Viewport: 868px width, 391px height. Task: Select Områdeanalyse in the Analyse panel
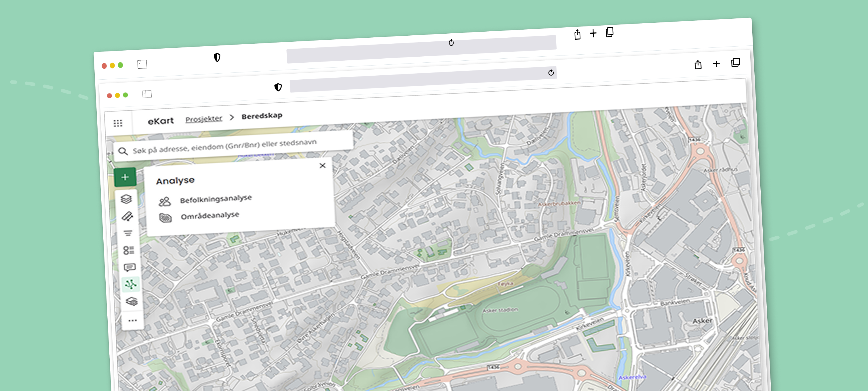click(210, 216)
